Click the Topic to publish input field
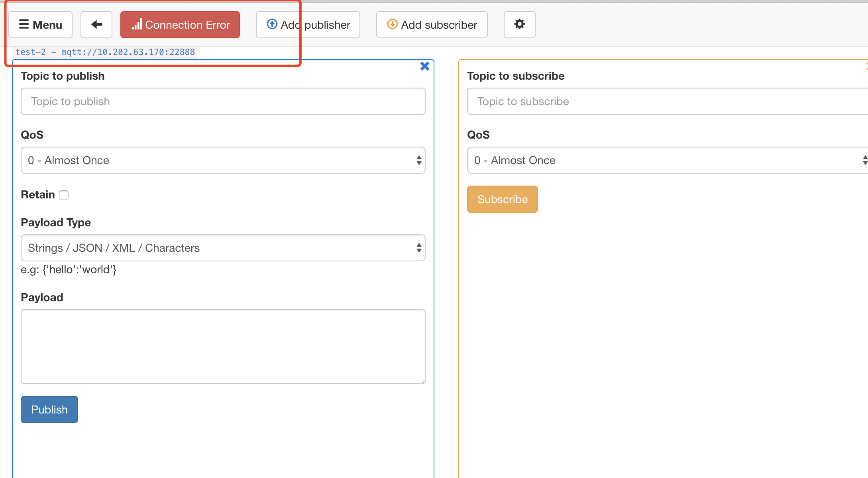 click(223, 101)
